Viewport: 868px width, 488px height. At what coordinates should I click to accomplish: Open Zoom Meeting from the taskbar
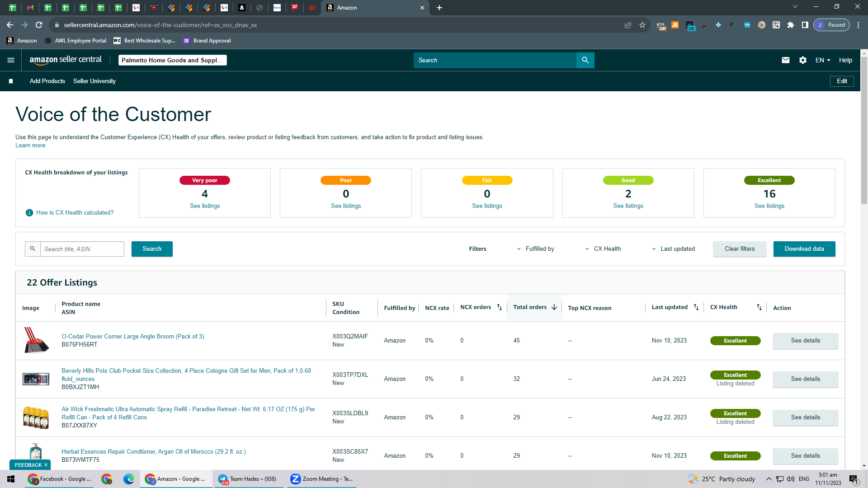[322, 479]
